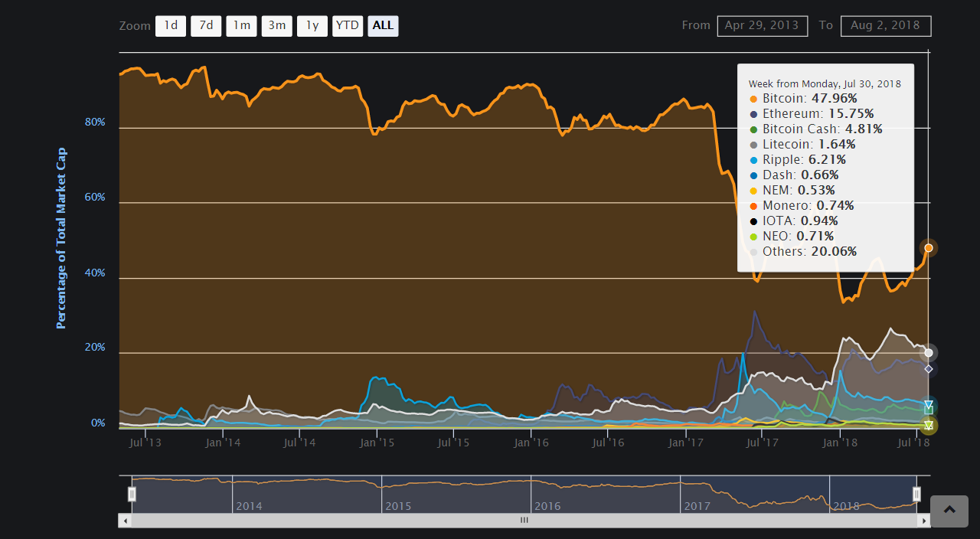Click the 80% y-axis label
Viewport: 980px width, 539px height.
tap(95, 122)
